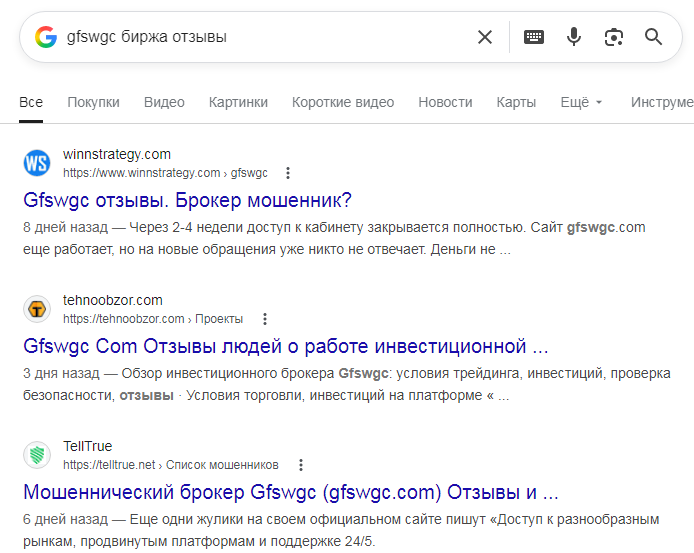Open more options for TellTrue result
This screenshot has width=694, height=553.
click(x=301, y=465)
